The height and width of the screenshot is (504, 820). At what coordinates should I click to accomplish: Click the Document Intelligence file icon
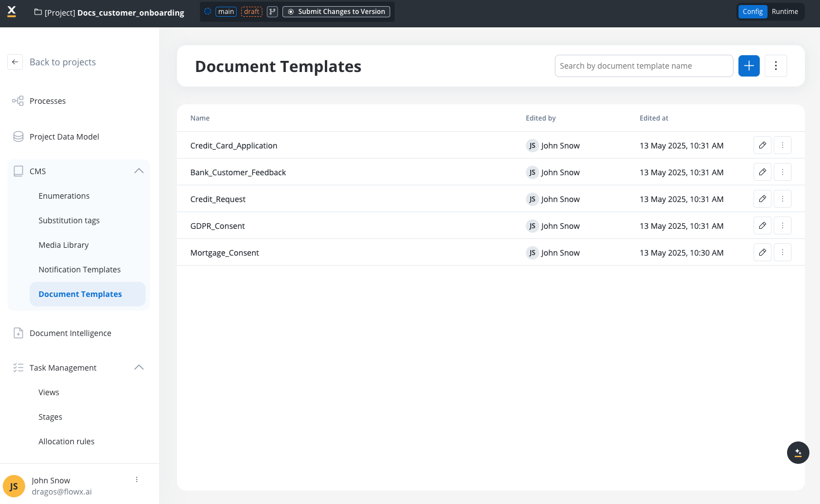tap(18, 333)
